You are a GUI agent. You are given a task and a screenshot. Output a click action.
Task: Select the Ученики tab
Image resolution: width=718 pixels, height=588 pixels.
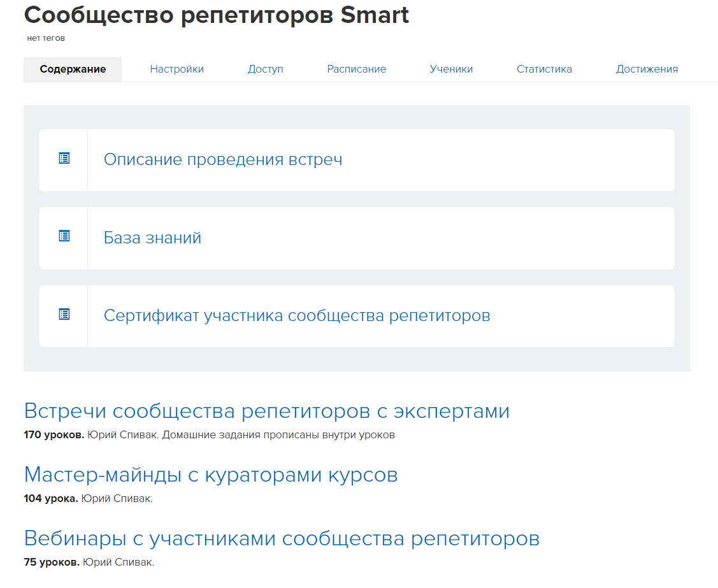(x=451, y=69)
